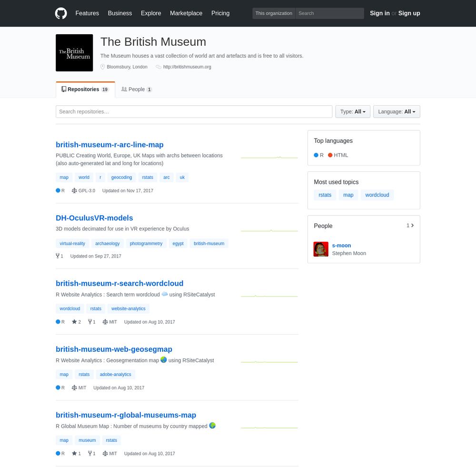This screenshot has height=476, width=476.
Task: Select the uk topic tag
Action: 182,177
